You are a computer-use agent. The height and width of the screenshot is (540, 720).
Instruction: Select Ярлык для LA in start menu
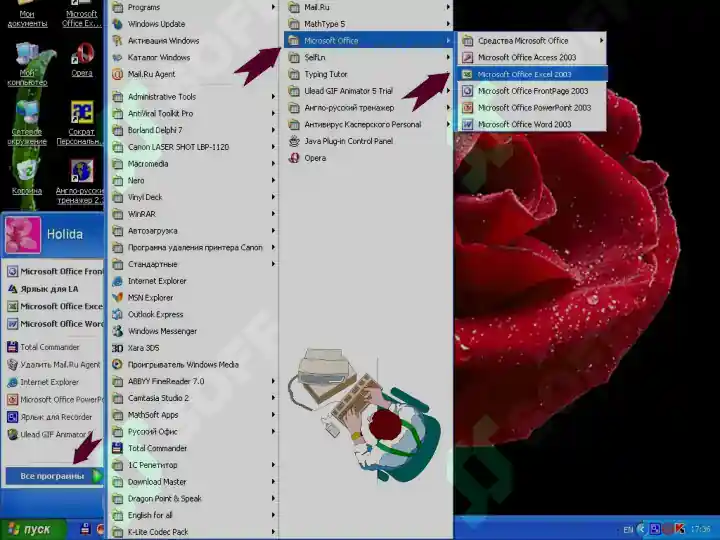pos(54,289)
